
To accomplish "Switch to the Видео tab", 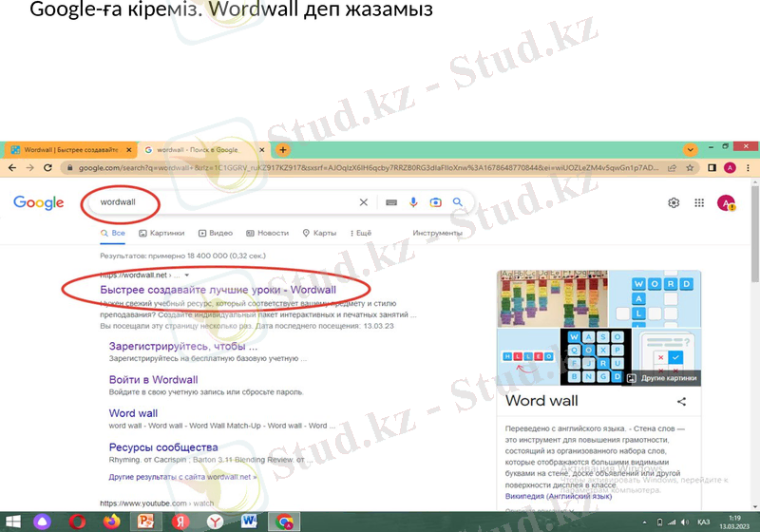I will (x=216, y=233).
